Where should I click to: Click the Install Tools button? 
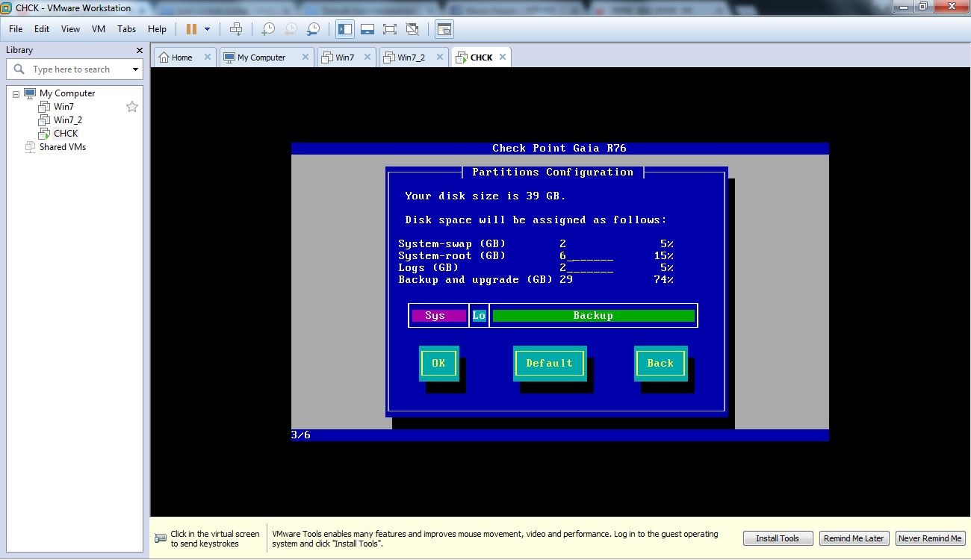tap(778, 538)
